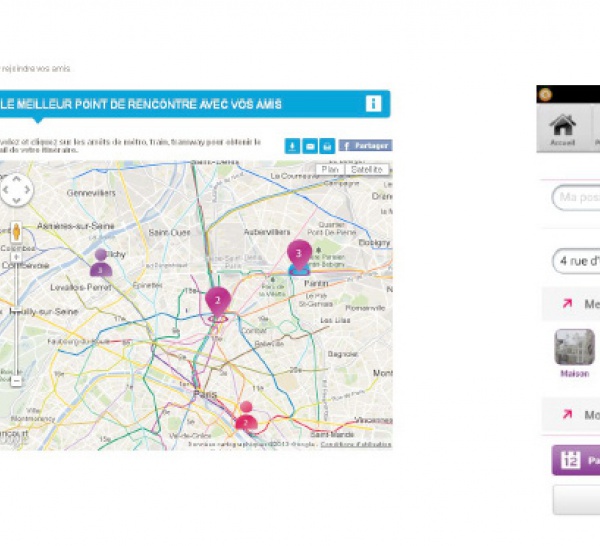The width and height of the screenshot is (600, 546).
Task: Zoom in with the plus button
Action: coord(16,257)
